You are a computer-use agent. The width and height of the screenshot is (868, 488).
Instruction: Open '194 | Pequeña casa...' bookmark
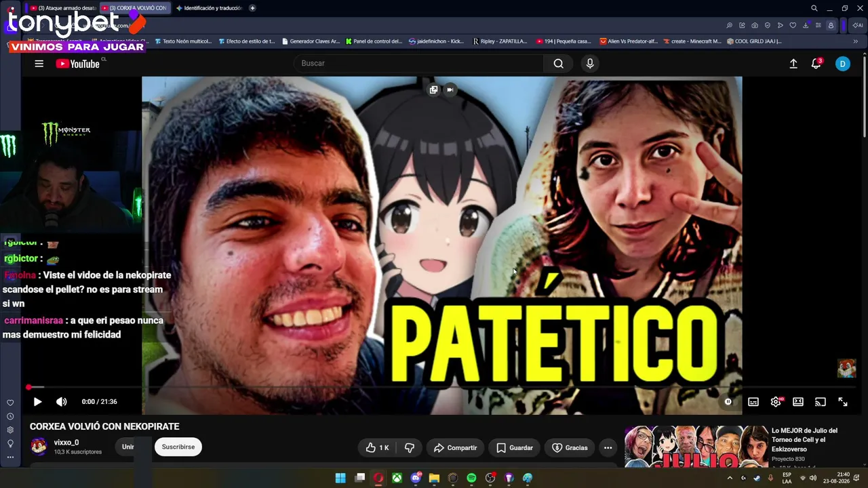pos(564,41)
